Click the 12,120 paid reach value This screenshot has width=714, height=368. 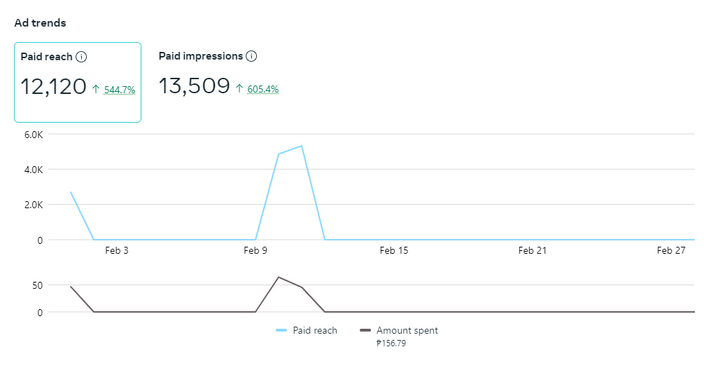click(x=54, y=87)
